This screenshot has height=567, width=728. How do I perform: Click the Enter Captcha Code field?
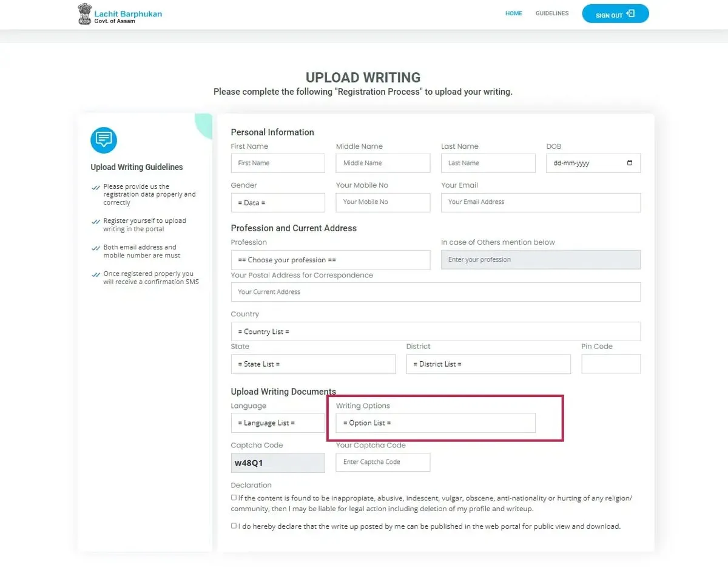383,462
